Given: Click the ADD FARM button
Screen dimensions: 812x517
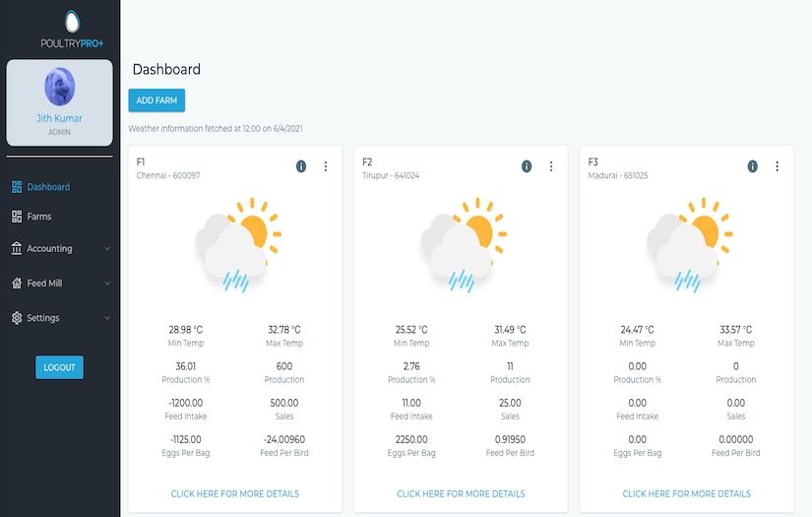Looking at the screenshot, I should (x=156, y=100).
